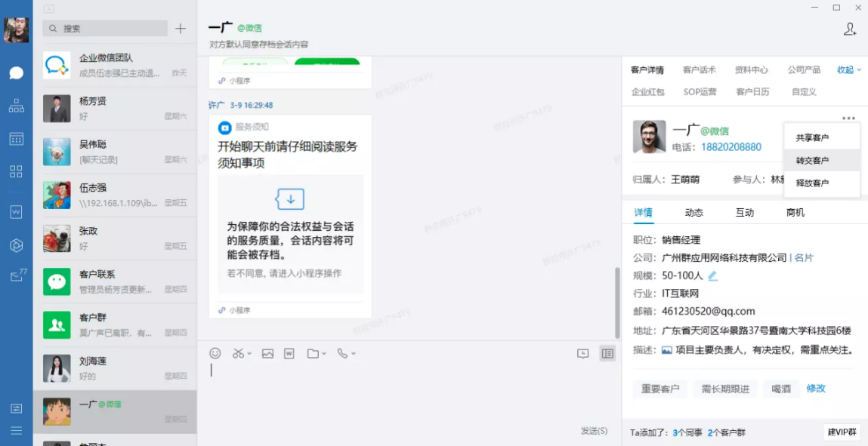Switch to the 商机 sub-tab
868x446 pixels.
(x=795, y=213)
